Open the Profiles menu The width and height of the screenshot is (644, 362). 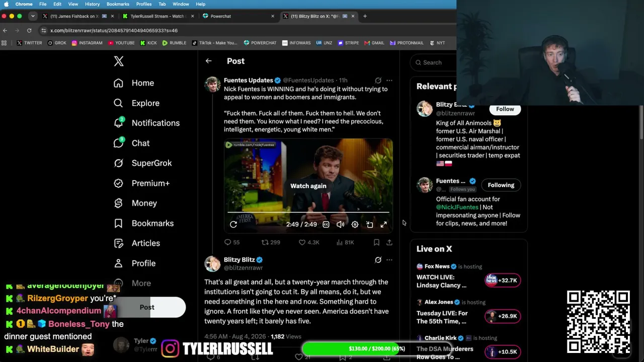tap(144, 4)
